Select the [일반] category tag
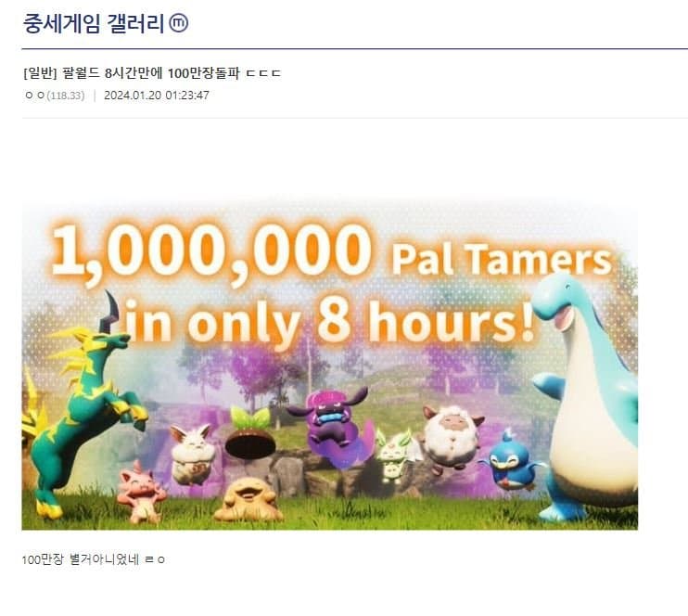This screenshot has height=616, width=688. pos(40,73)
